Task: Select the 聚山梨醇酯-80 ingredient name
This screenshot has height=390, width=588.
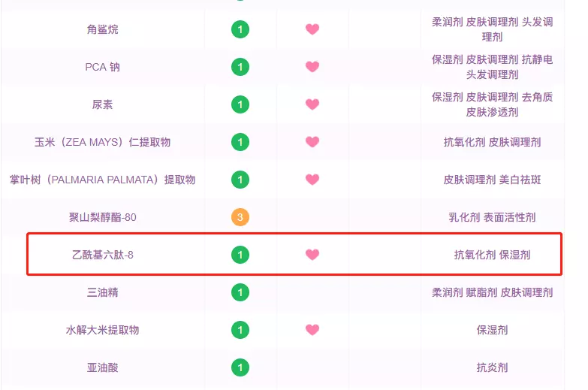Action: (102, 217)
